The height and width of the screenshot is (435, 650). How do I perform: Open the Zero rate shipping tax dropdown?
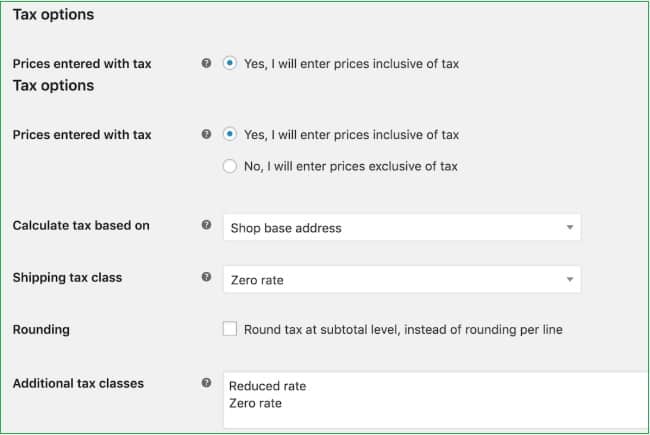(x=402, y=279)
